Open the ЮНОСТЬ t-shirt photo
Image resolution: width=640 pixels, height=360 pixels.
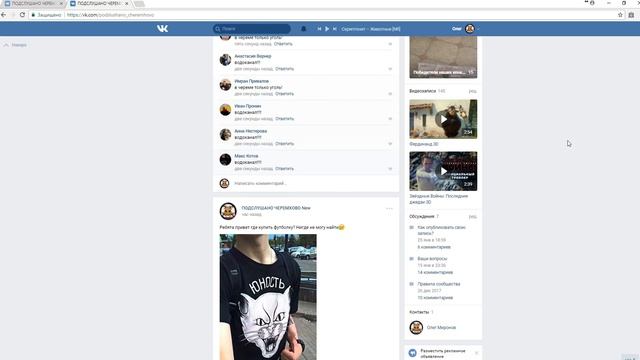268,297
